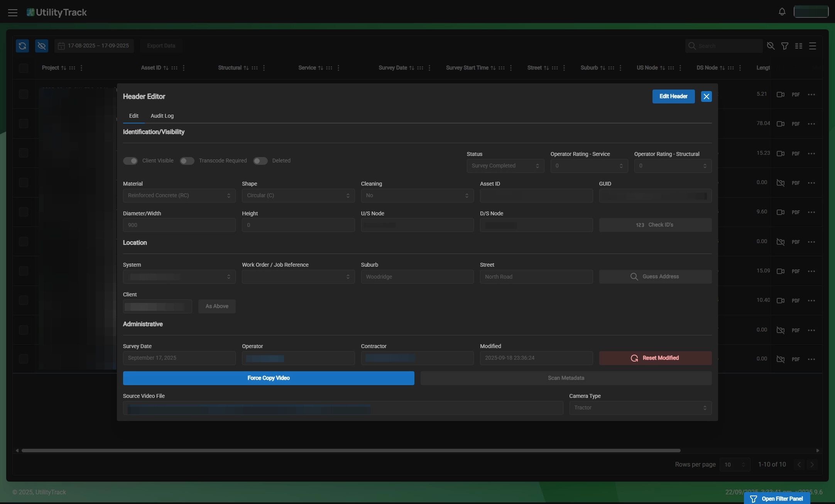Select the Edit tab
The height and width of the screenshot is (504, 835).
[x=134, y=116]
